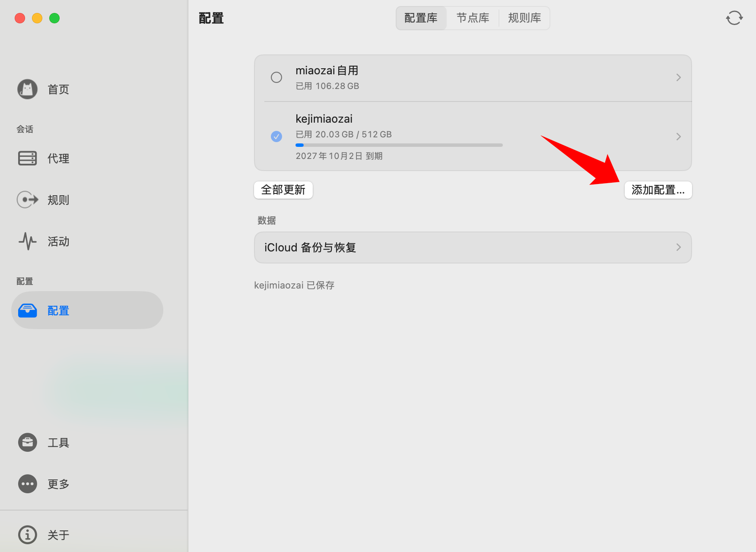The height and width of the screenshot is (552, 756).
Task: Open the 工具 toolbox icon
Action: (27, 442)
